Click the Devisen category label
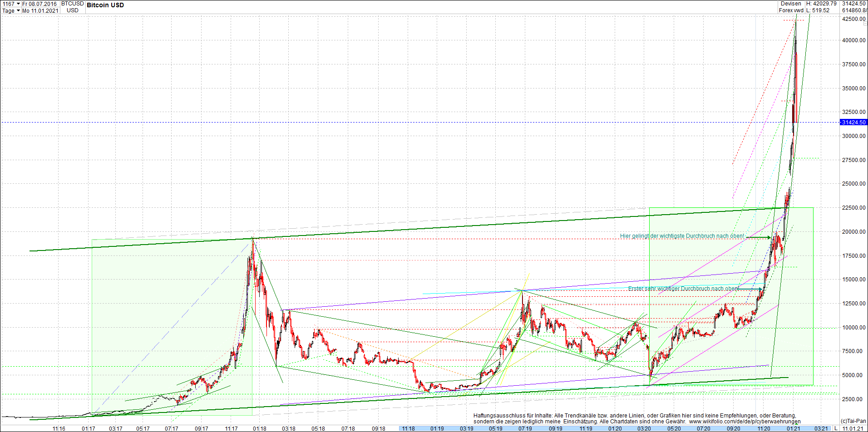This screenshot has width=868, height=432. click(x=791, y=4)
